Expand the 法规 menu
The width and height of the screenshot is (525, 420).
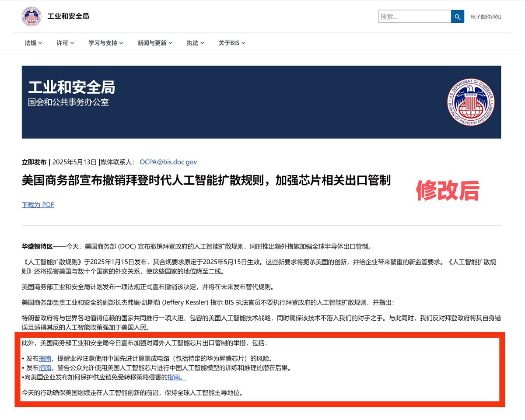(x=34, y=43)
